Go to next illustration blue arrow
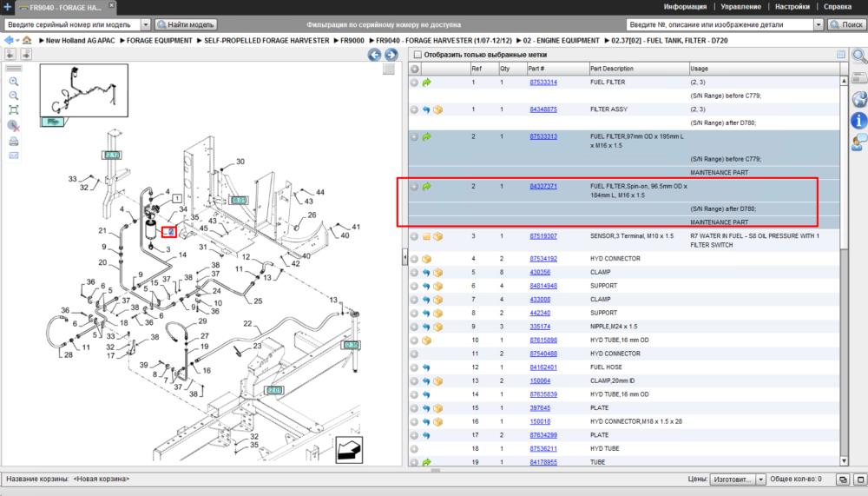This screenshot has height=496, width=868. [x=391, y=55]
